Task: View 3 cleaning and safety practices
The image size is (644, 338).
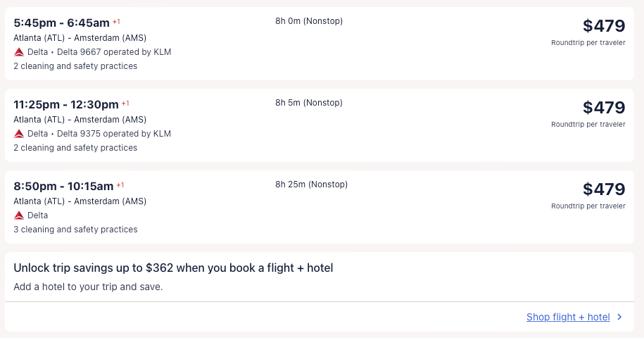Action: tap(75, 230)
